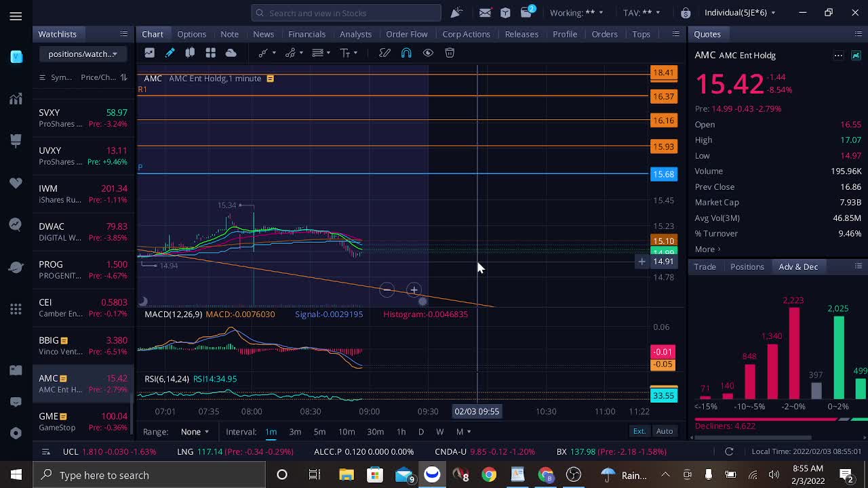Select the 5m interval

click(319, 432)
